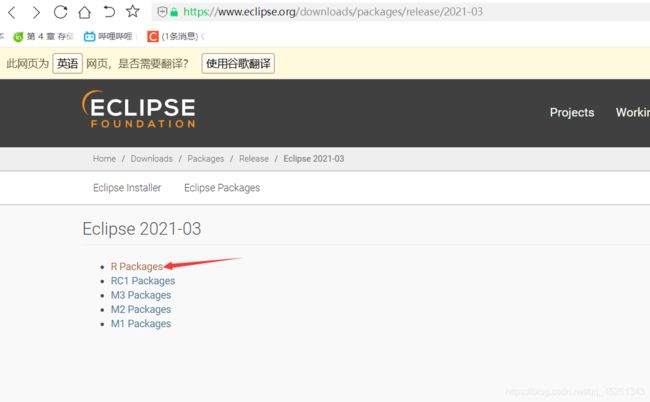Open the Working Groups menu item
Viewport: 650px width, 402px height.
633,112
